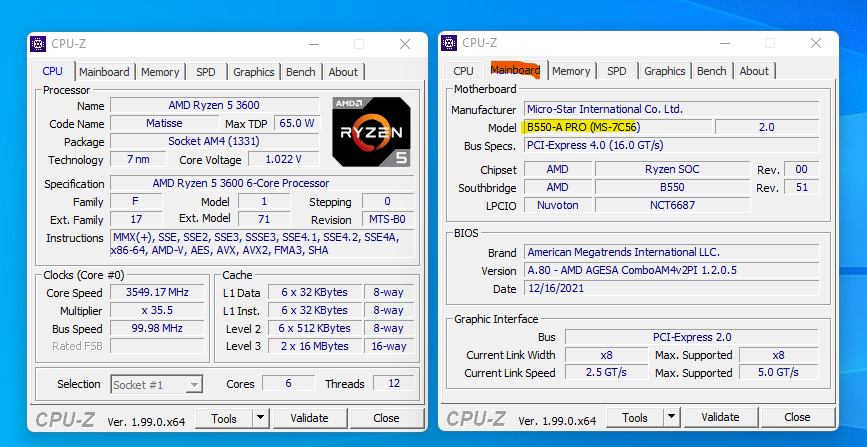Go to CPU tab in right window
The height and width of the screenshot is (447, 867).
pyautogui.click(x=463, y=71)
